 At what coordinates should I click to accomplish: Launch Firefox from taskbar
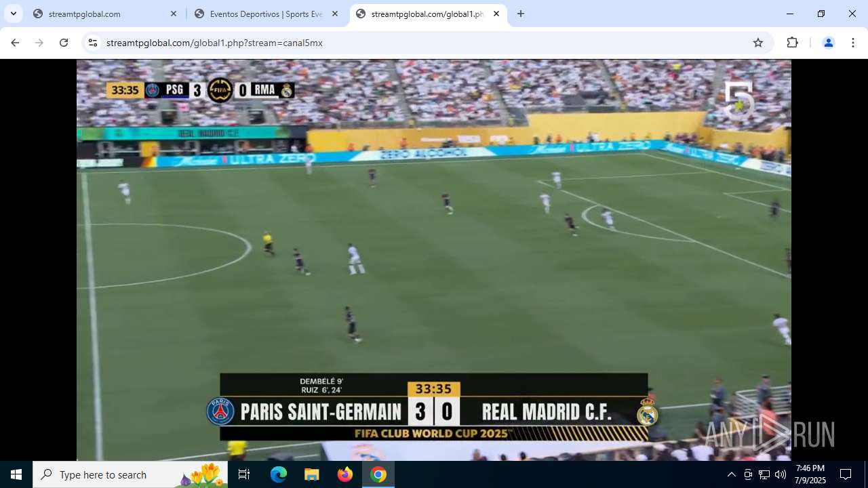click(345, 474)
